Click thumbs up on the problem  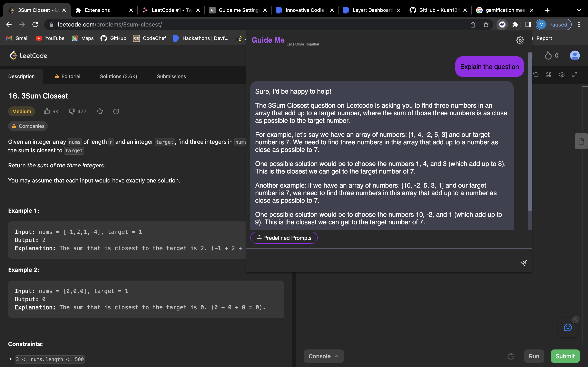click(48, 111)
